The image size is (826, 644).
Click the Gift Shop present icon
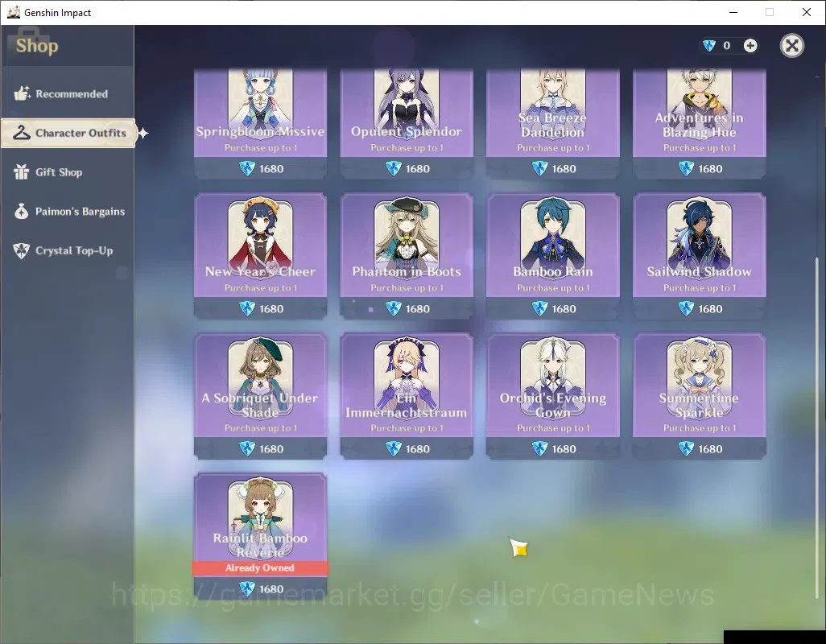coord(22,171)
